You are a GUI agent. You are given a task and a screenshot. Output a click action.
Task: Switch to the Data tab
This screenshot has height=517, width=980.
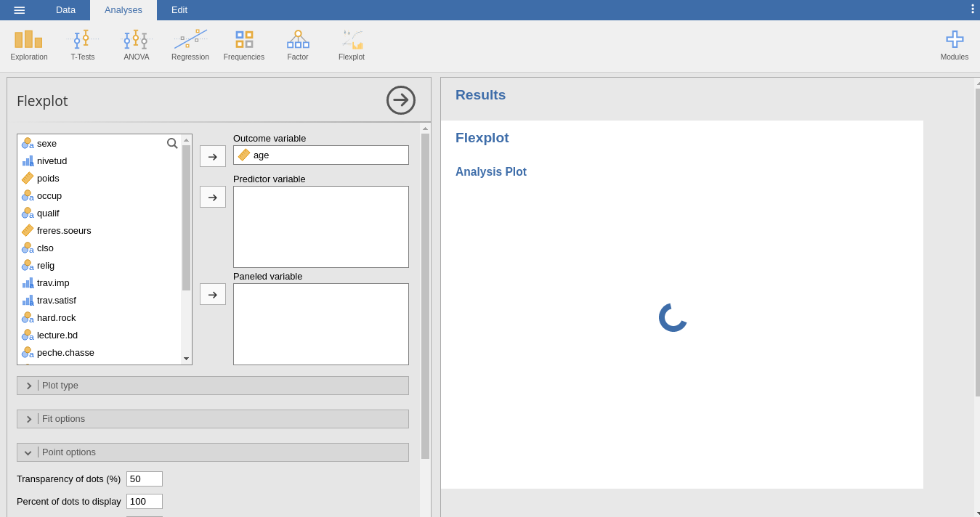65,10
